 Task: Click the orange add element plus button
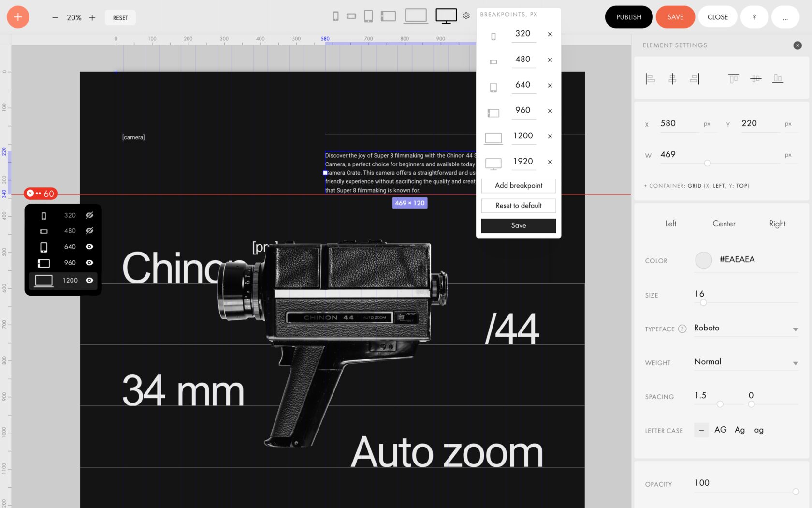(x=18, y=17)
